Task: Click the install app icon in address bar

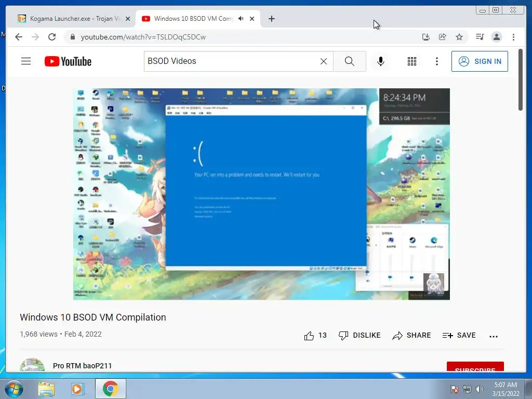Action: click(x=426, y=37)
